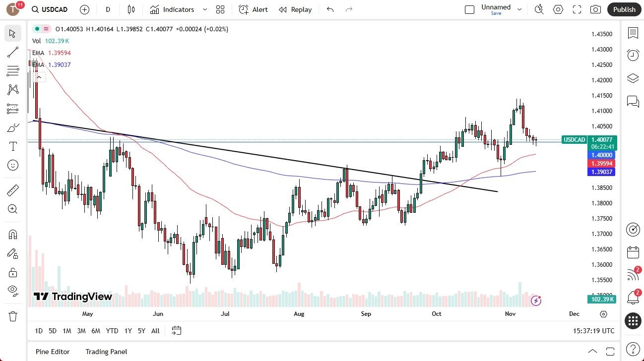The height and width of the screenshot is (361, 644).
Task: Take a chart snapshot with the camera
Action: [x=595, y=9]
